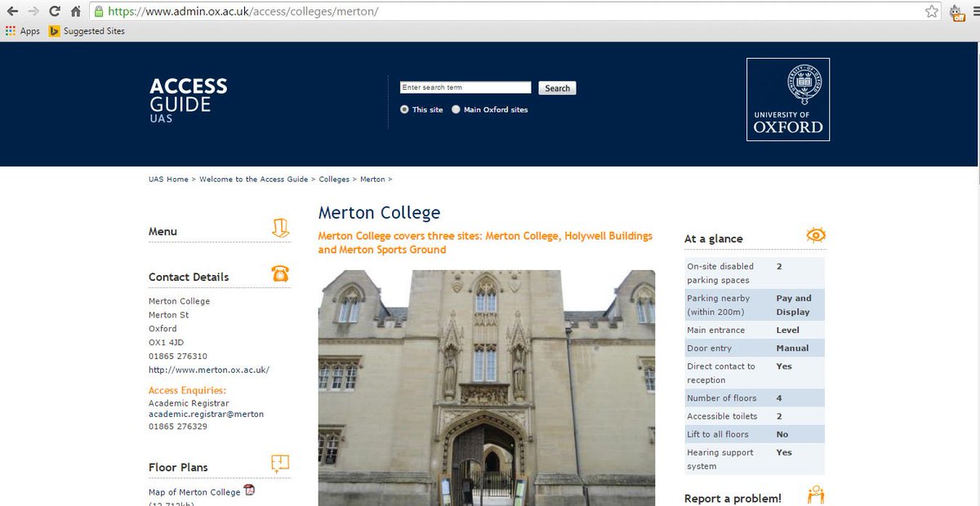Click the PDF icon next to Map of Merton College

click(x=250, y=490)
